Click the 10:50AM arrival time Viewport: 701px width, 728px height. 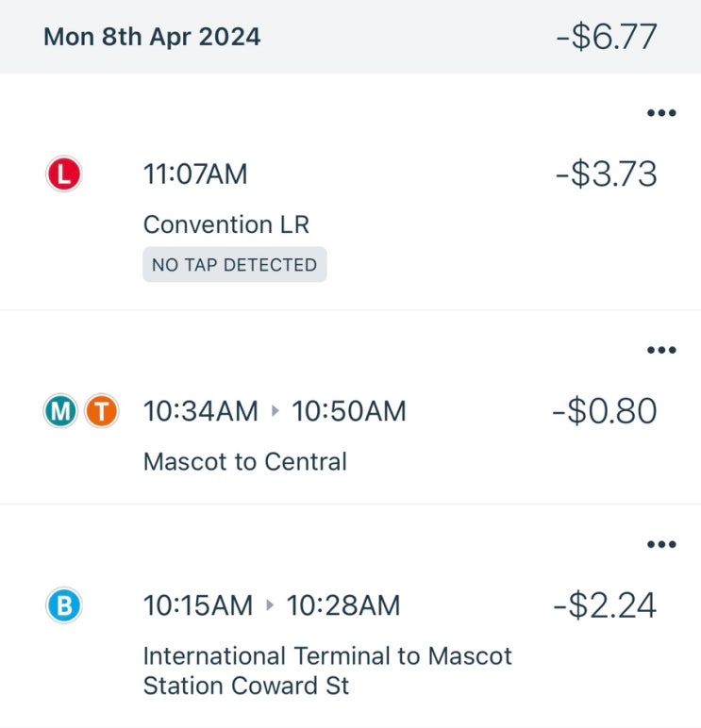pyautogui.click(x=349, y=412)
